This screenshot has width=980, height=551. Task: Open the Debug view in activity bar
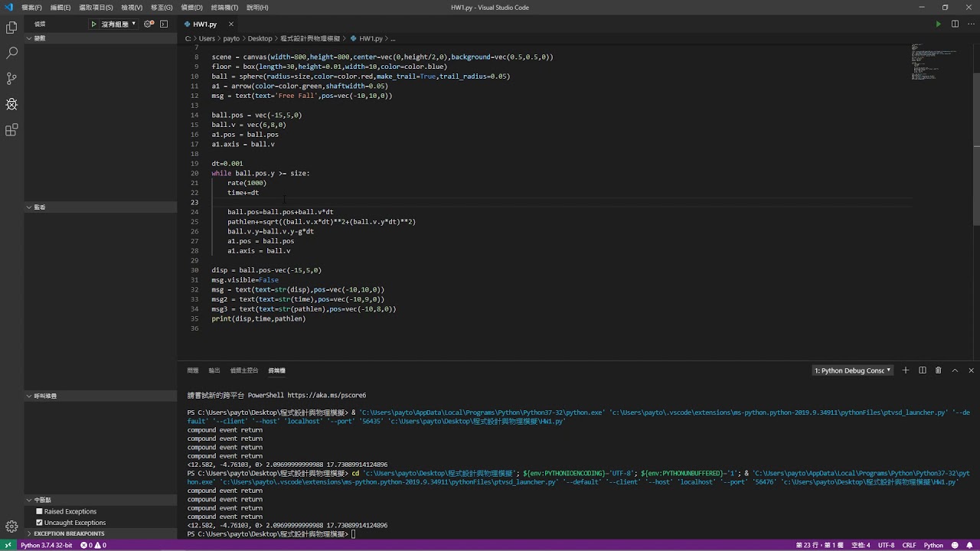pyautogui.click(x=11, y=104)
